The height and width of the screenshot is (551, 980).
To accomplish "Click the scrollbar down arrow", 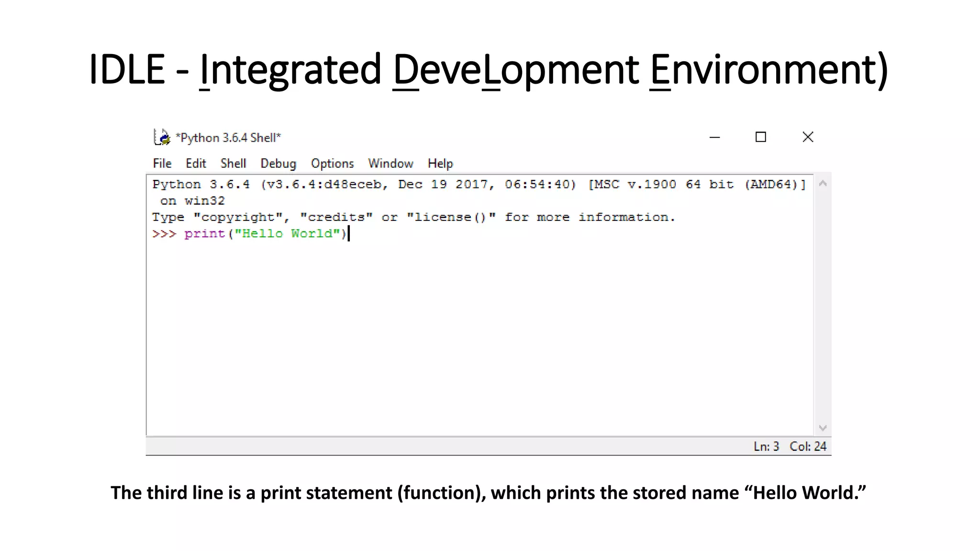I will (x=823, y=428).
